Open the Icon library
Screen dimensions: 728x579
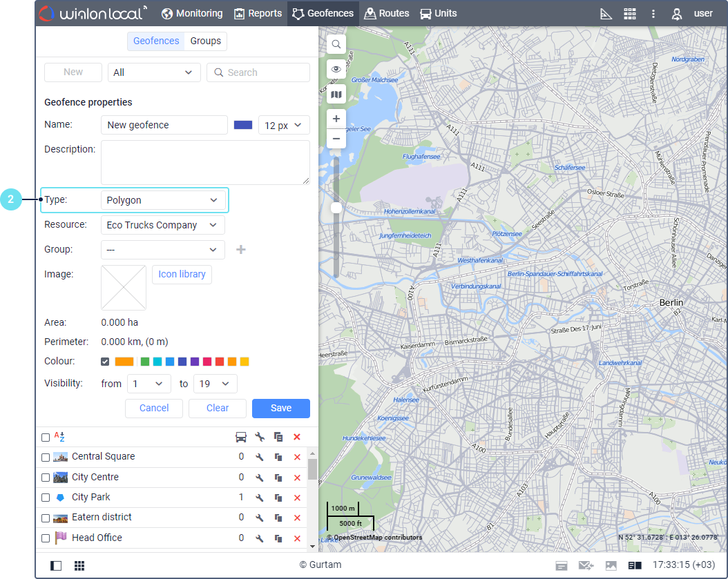(182, 275)
